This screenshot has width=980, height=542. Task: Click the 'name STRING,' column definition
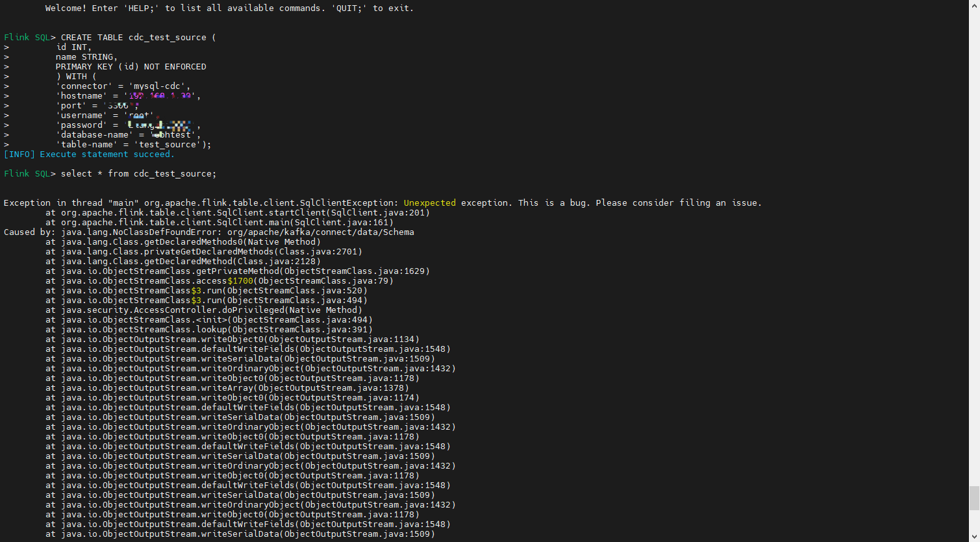87,57
